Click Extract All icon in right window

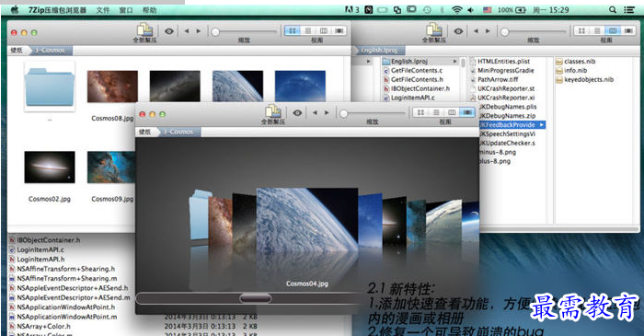pyautogui.click(x=434, y=30)
